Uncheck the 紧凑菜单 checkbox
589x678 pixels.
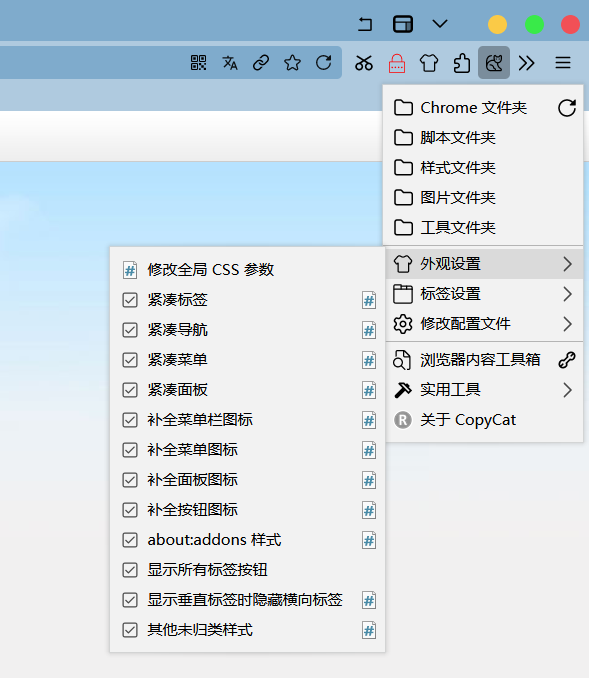pyautogui.click(x=130, y=360)
